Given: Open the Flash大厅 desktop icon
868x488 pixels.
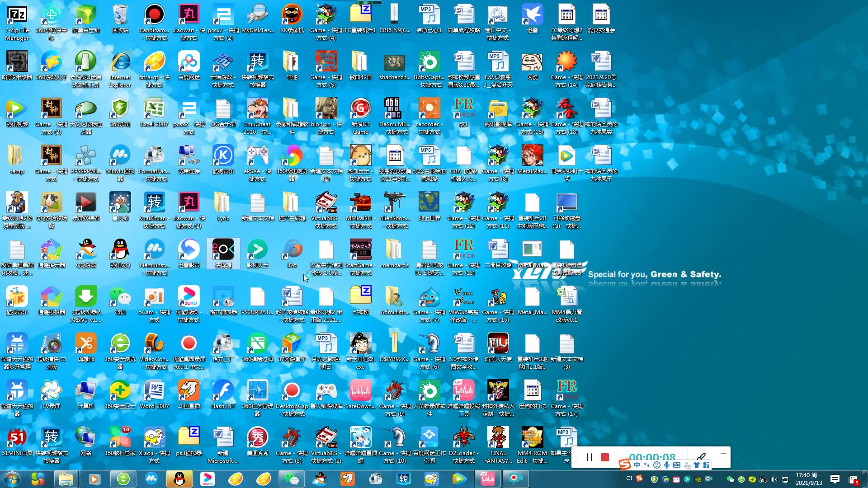Looking at the screenshot, I should tap(223, 394).
